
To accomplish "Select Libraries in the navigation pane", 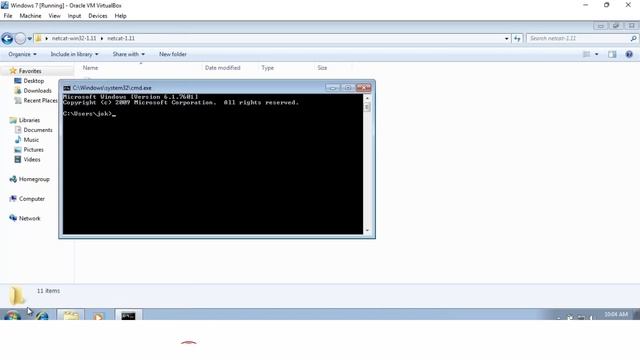I will pyautogui.click(x=29, y=120).
